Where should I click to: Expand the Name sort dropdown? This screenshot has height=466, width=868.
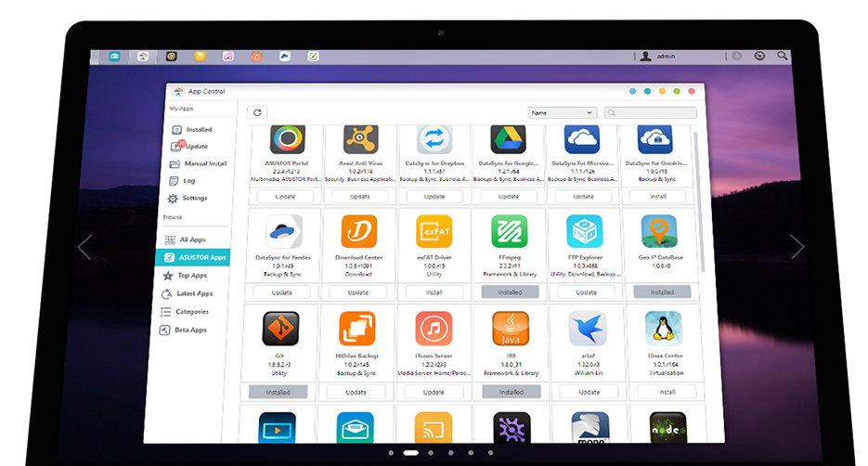(562, 113)
